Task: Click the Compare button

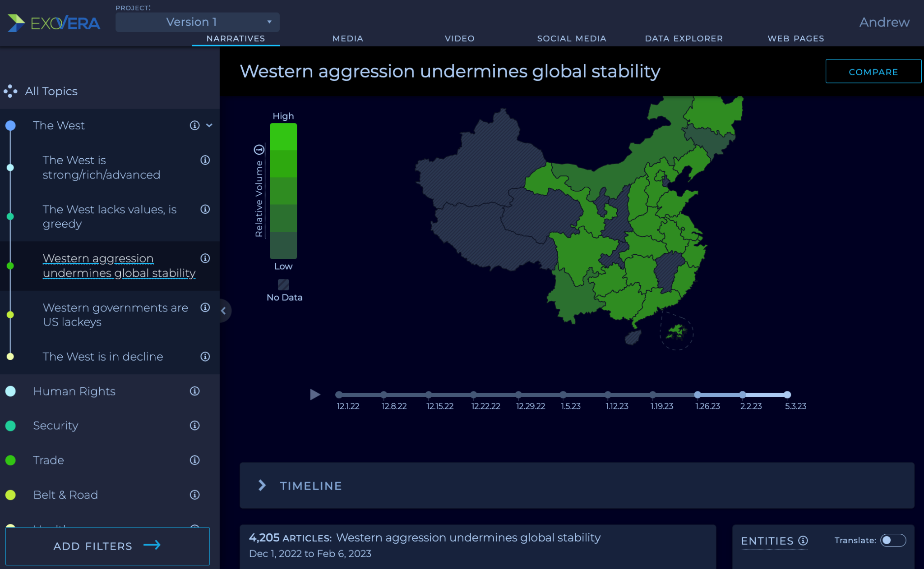Action: [x=873, y=72]
